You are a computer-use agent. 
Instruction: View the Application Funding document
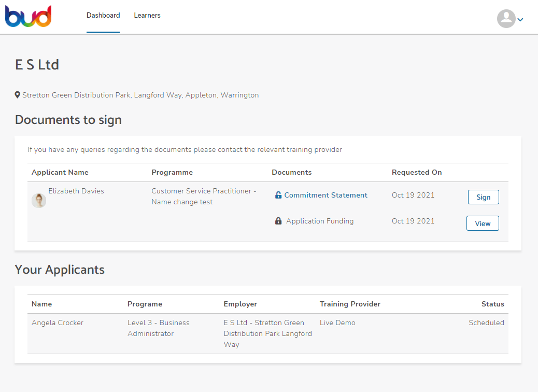[483, 223]
